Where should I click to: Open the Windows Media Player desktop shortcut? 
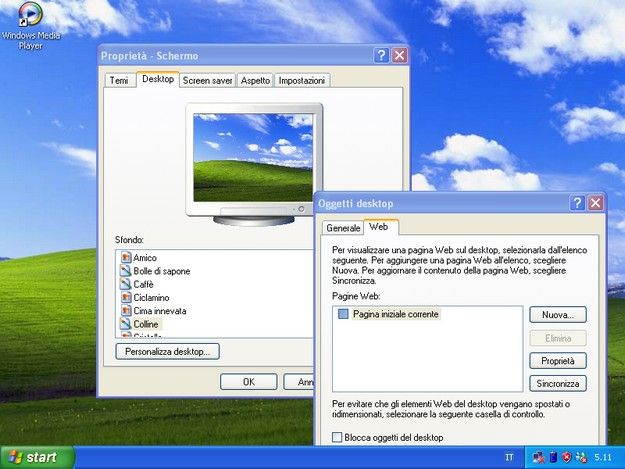point(30,26)
